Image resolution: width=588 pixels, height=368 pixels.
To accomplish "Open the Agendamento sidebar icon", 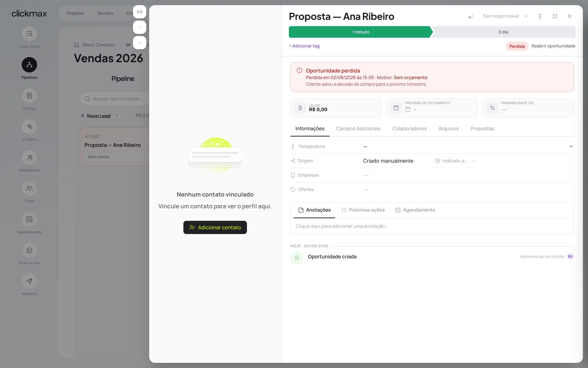I will (x=29, y=219).
